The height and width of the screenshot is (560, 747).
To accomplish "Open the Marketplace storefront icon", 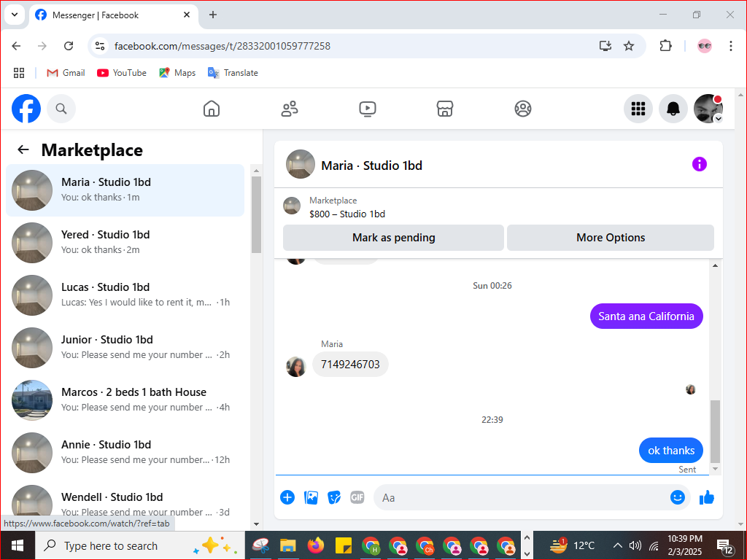I will (445, 109).
